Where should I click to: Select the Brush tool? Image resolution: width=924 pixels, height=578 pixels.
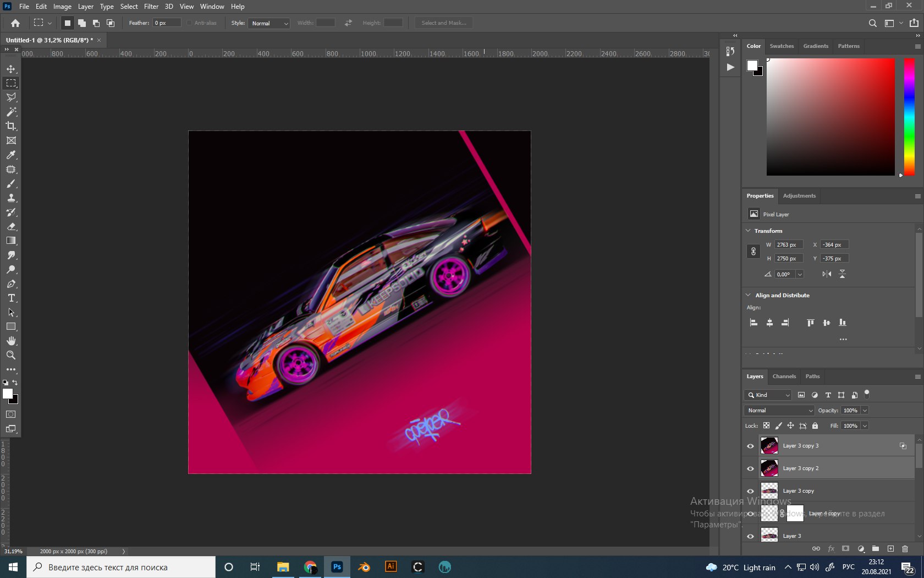[11, 184]
